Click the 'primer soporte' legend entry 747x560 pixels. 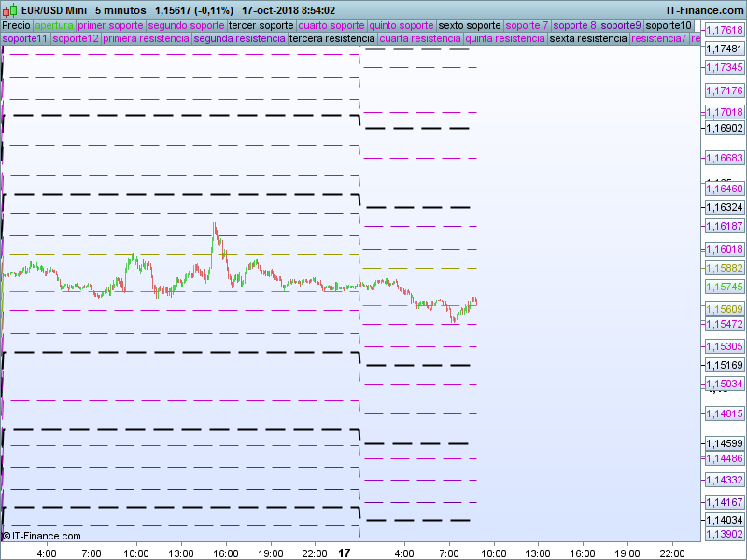(x=110, y=25)
